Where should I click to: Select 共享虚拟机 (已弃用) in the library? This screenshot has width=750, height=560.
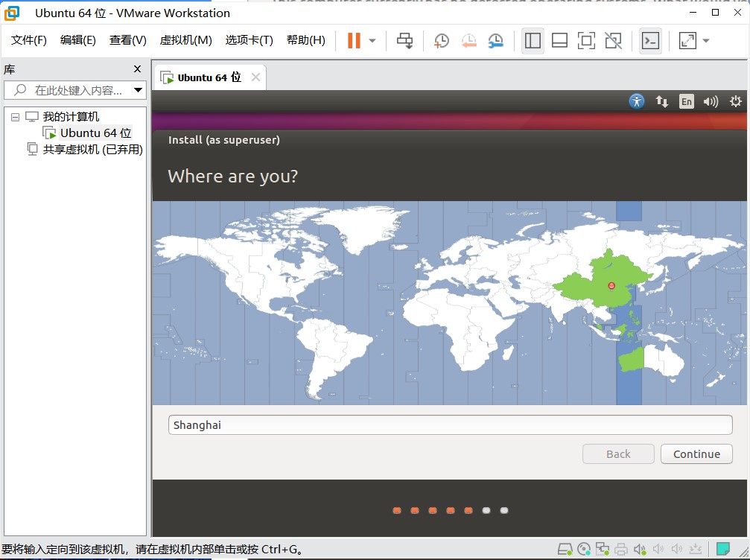(92, 149)
